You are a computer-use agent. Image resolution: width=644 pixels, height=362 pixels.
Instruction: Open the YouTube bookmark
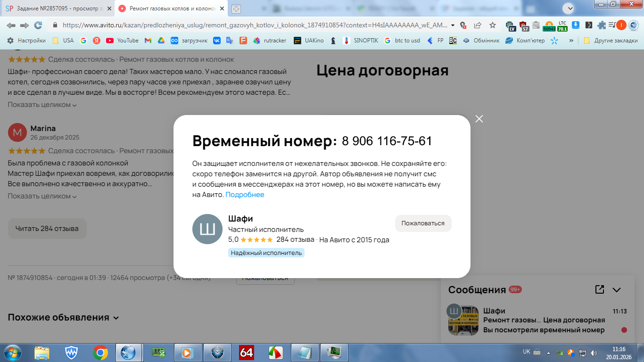[x=123, y=41]
